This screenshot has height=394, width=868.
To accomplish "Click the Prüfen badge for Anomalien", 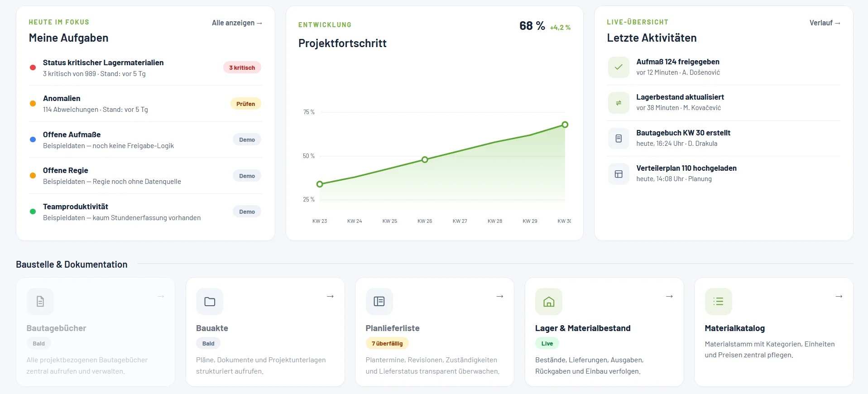I will 246,104.
